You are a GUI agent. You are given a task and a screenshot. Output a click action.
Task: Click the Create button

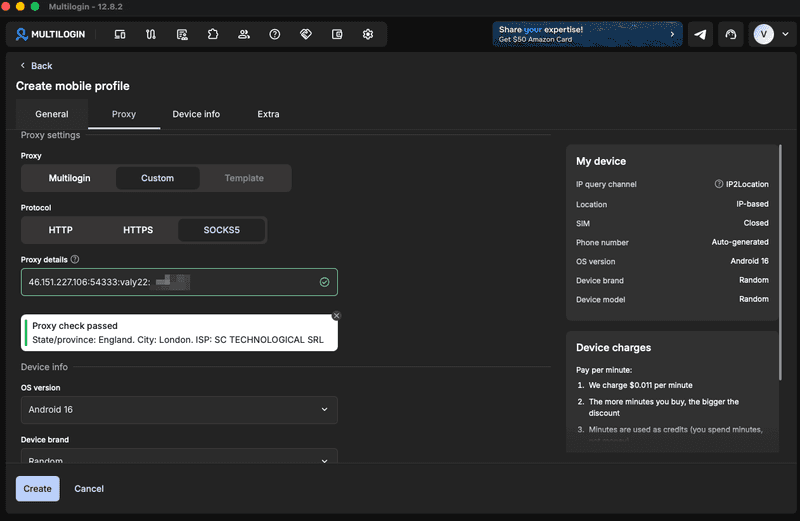click(37, 489)
